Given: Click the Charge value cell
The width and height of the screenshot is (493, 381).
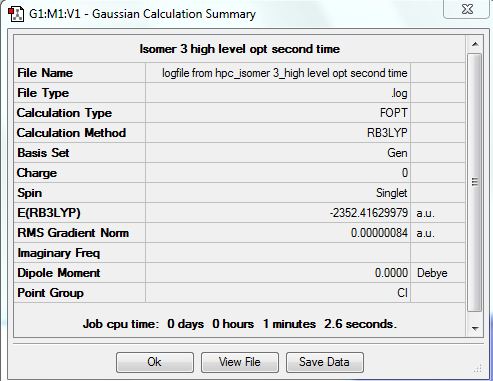Looking at the screenshot, I should [x=278, y=173].
